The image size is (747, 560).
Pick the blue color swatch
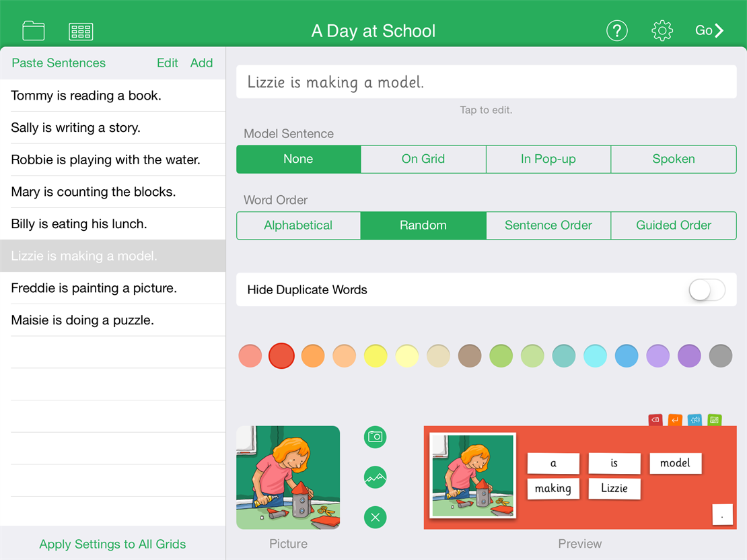pos(627,356)
